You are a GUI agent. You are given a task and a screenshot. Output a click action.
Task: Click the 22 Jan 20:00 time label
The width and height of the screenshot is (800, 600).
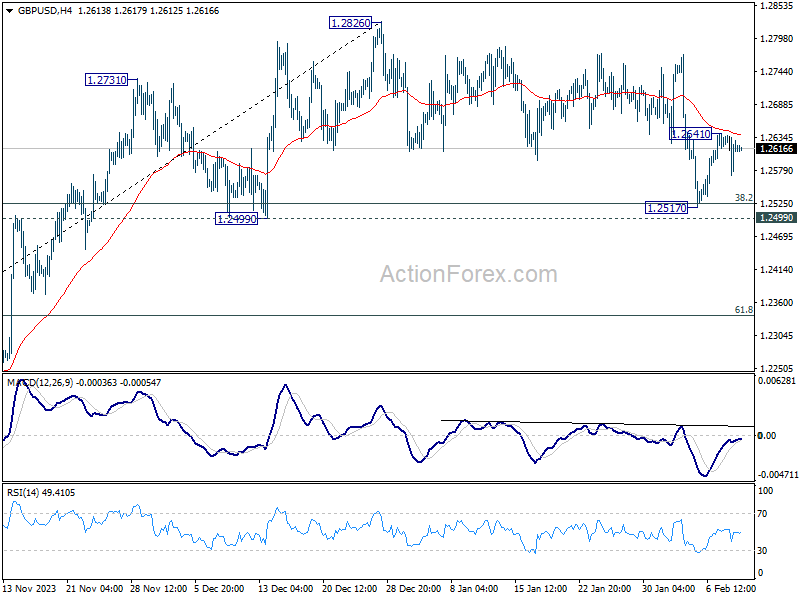pos(606,589)
